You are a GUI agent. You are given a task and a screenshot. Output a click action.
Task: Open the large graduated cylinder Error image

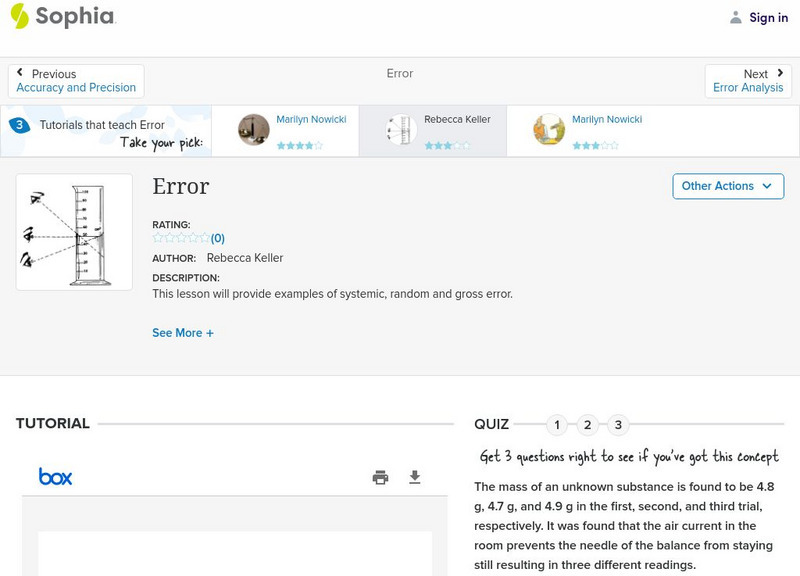click(74, 232)
